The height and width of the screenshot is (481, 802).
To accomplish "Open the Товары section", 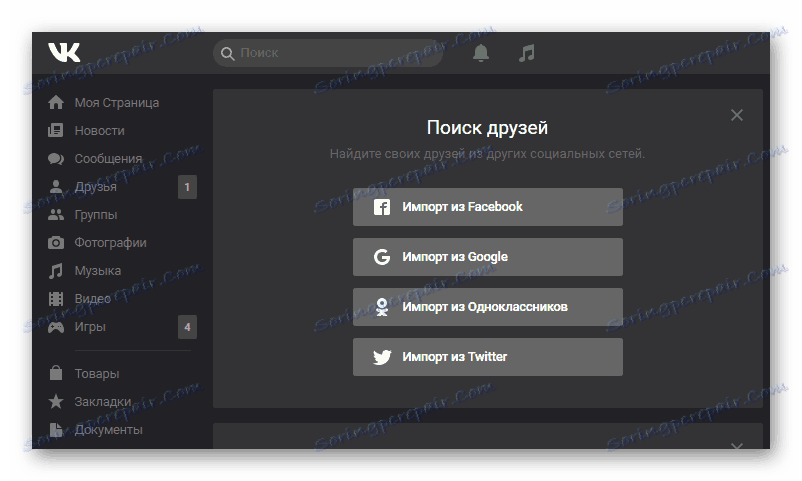I will 97,374.
